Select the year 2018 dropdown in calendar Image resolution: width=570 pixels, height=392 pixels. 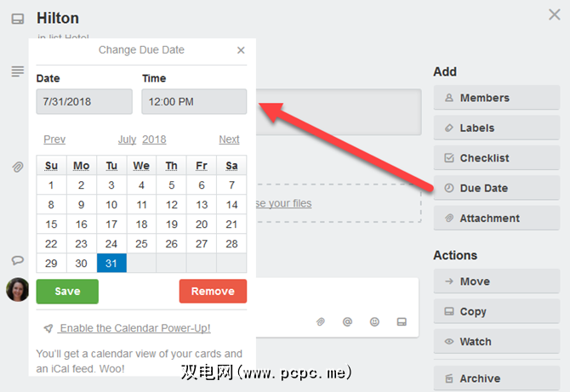(x=154, y=139)
